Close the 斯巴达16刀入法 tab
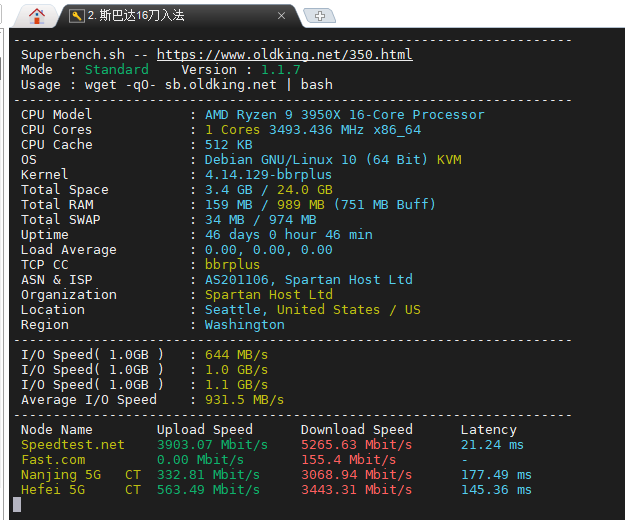625x520 pixels. click(282, 16)
